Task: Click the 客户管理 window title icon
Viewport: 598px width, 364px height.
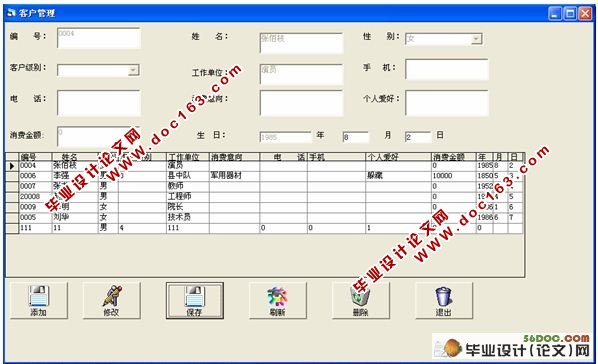Action: 11,13
